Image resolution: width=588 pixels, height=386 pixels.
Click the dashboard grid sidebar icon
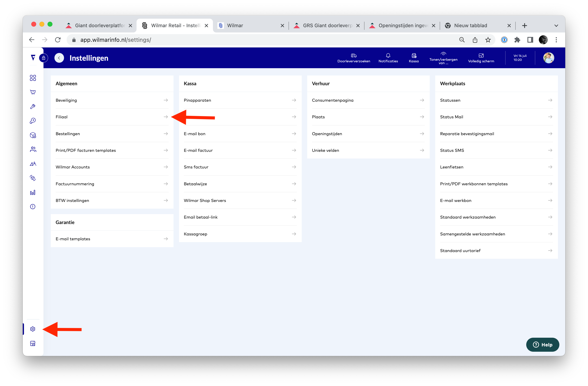pyautogui.click(x=33, y=78)
